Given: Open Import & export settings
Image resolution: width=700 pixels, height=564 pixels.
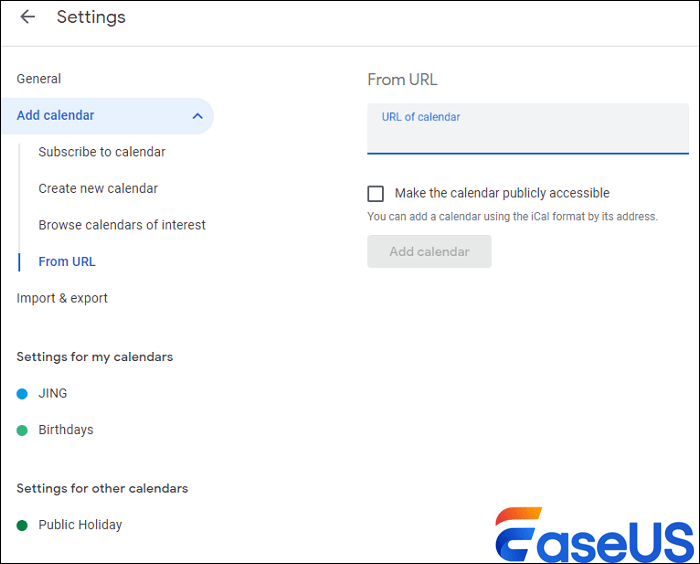Looking at the screenshot, I should pos(62,298).
